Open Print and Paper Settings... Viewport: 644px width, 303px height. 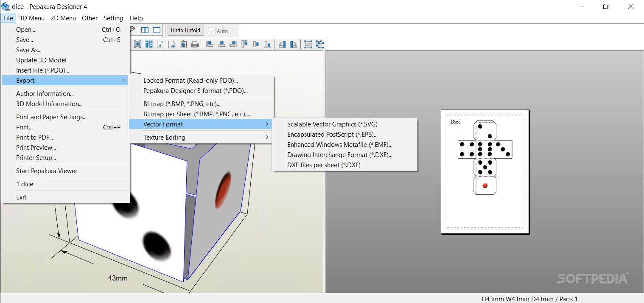click(x=65, y=117)
